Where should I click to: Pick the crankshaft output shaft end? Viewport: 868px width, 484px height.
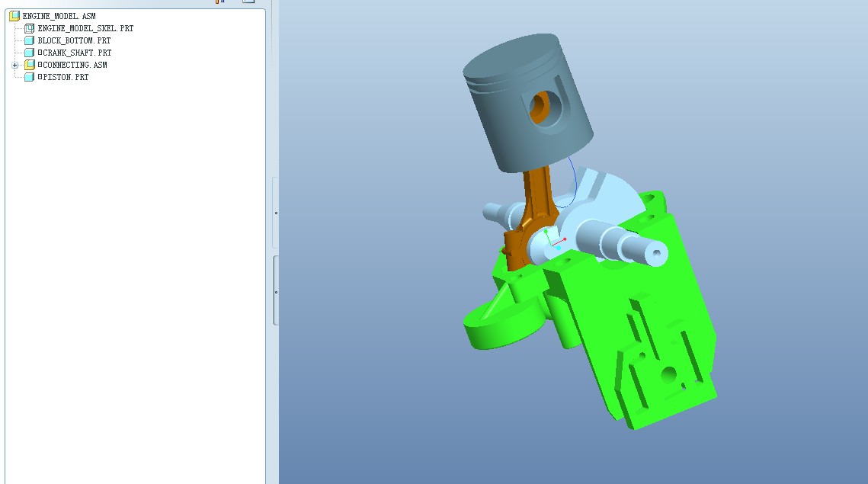655,254
